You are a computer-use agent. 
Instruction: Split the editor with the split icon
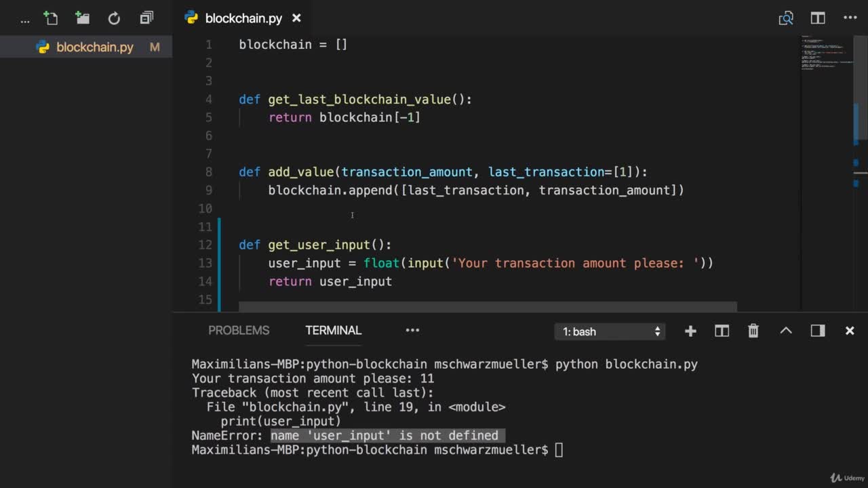818,18
